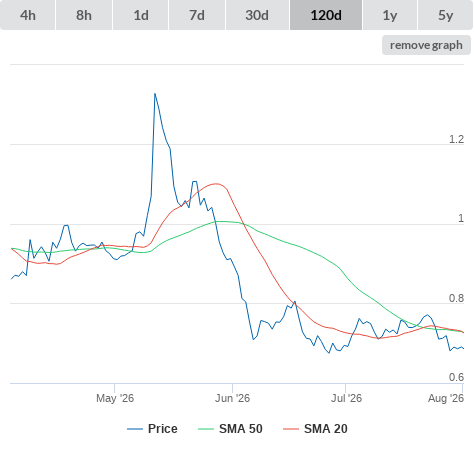Click the remove graph button
Image resolution: width=474 pixels, height=455 pixels.
[x=426, y=45]
